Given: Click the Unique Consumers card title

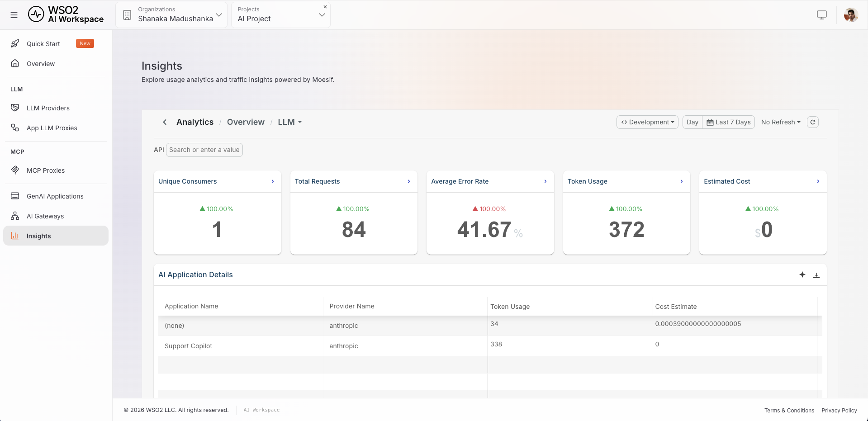Looking at the screenshot, I should [187, 181].
